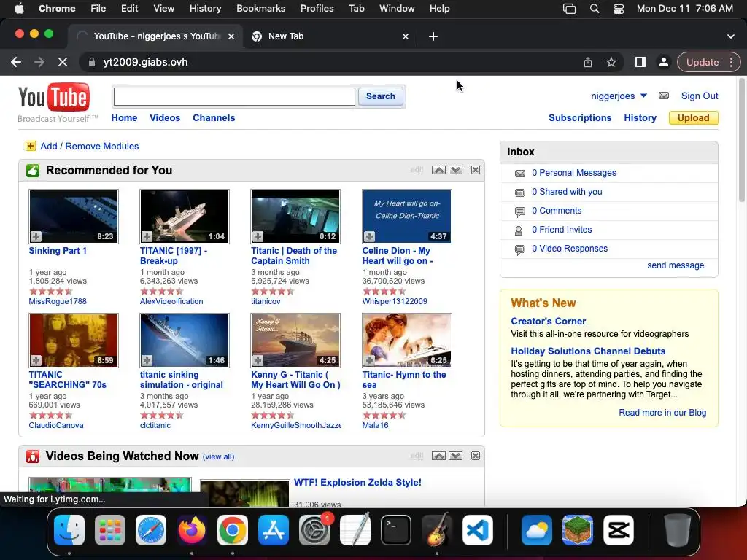
Task: Click the yellow Upload button
Action: point(693,117)
